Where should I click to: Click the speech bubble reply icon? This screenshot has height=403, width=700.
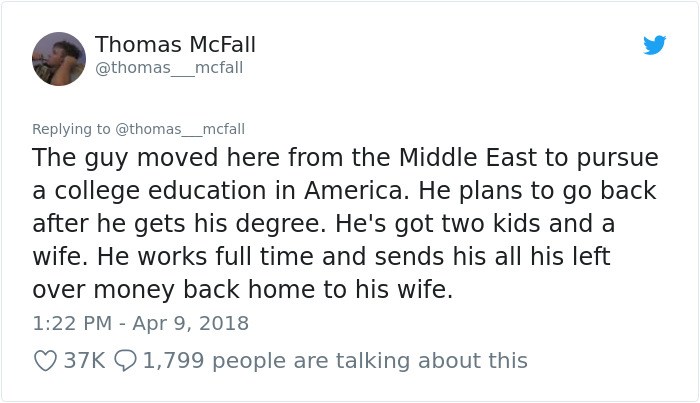click(x=126, y=360)
